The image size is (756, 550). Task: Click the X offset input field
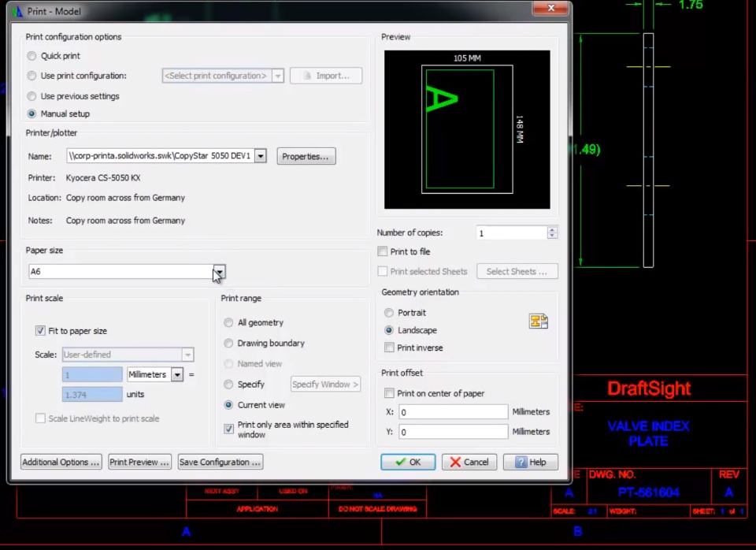453,412
